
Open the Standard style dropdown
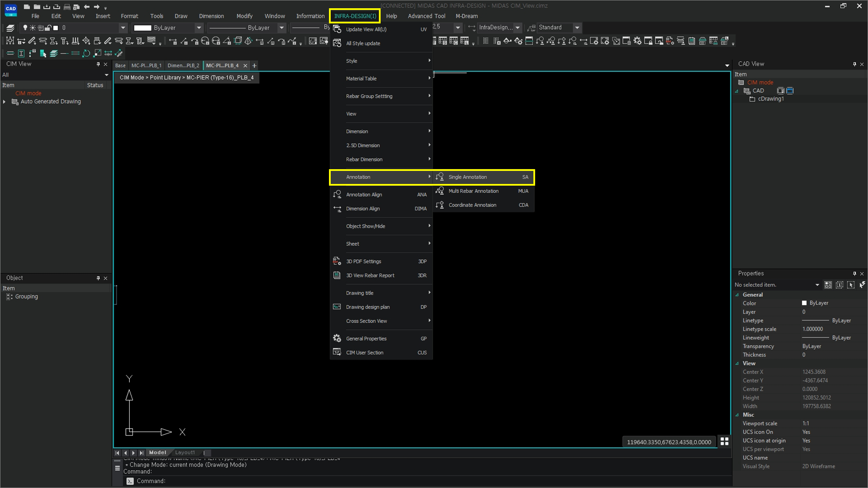click(x=577, y=28)
